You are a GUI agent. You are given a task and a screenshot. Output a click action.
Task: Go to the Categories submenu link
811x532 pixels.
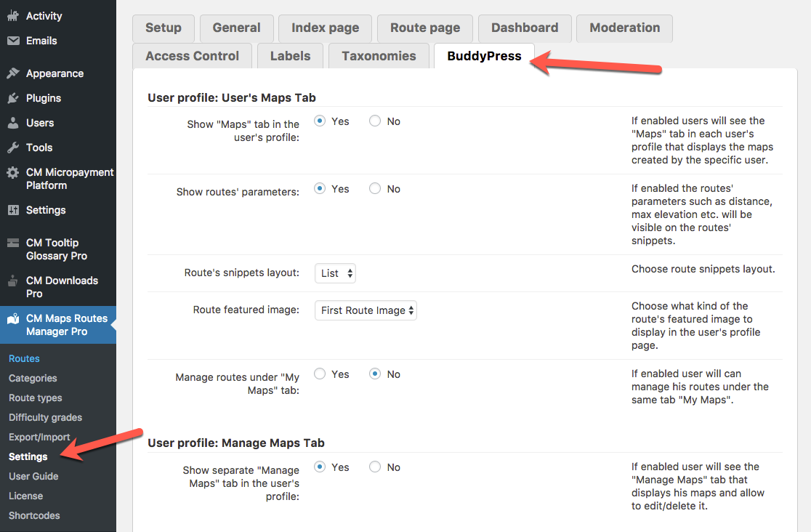click(x=33, y=379)
